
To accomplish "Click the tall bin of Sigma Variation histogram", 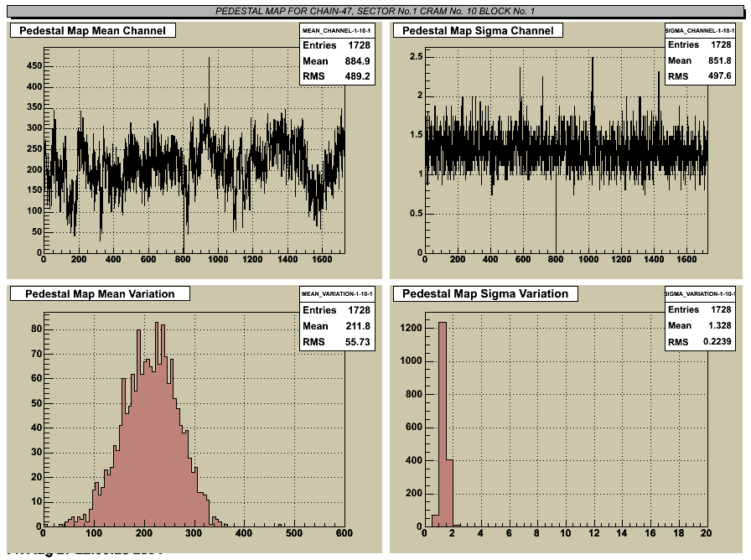I will (442, 424).
